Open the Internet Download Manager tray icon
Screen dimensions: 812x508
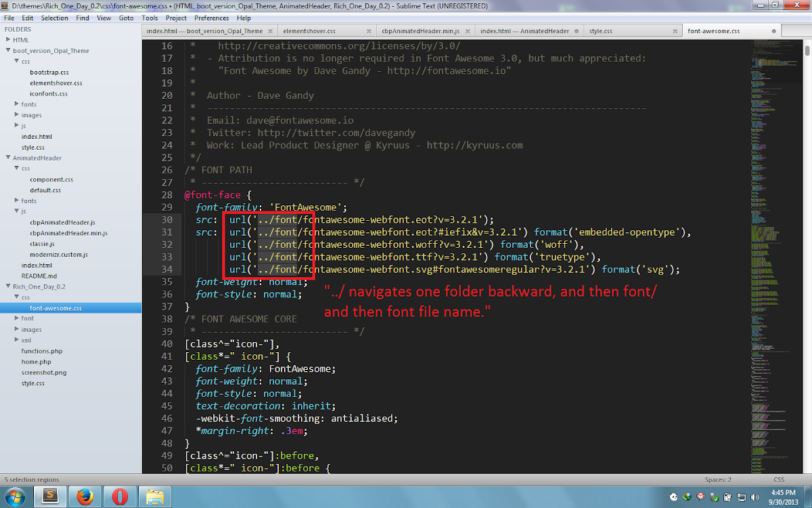coord(688,496)
